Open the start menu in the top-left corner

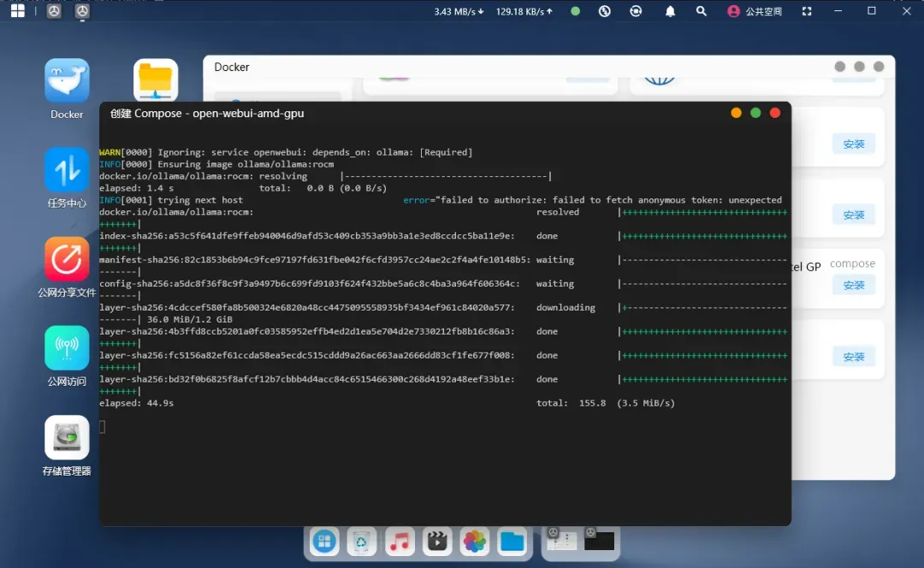coord(17,11)
